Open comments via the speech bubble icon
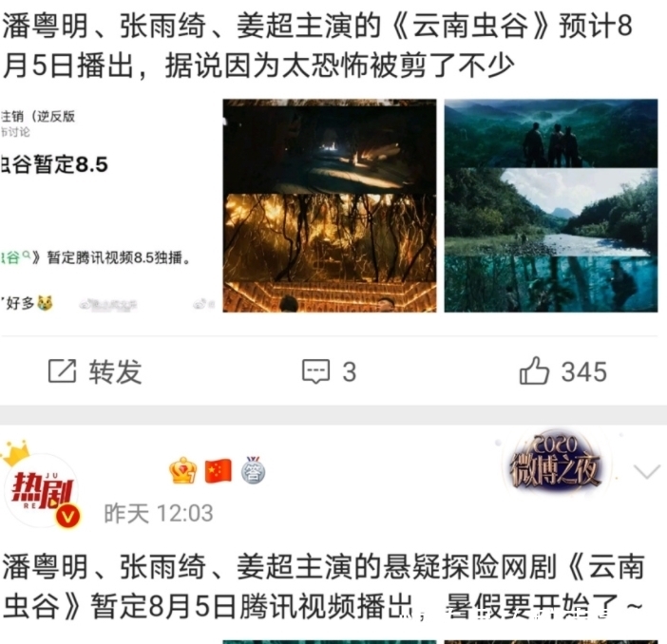 [315, 371]
